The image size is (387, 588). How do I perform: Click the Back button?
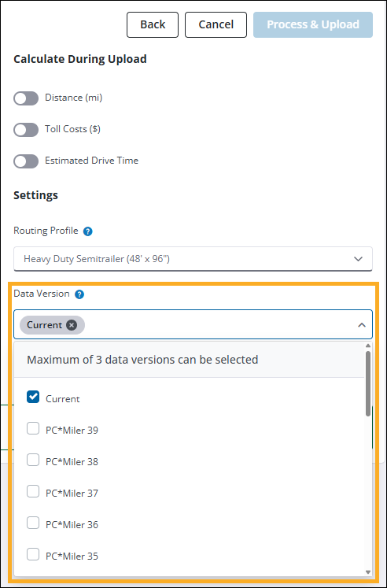(153, 24)
